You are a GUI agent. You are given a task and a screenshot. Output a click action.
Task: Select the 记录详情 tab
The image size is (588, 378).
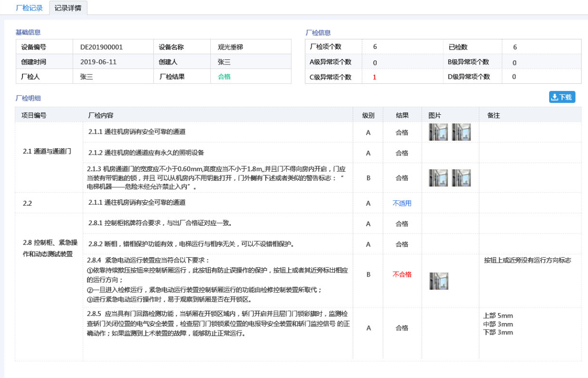(x=68, y=8)
